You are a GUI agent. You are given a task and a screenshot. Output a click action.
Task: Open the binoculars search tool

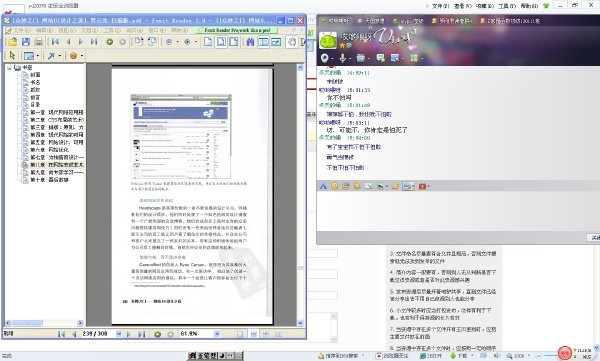[x=250, y=42]
